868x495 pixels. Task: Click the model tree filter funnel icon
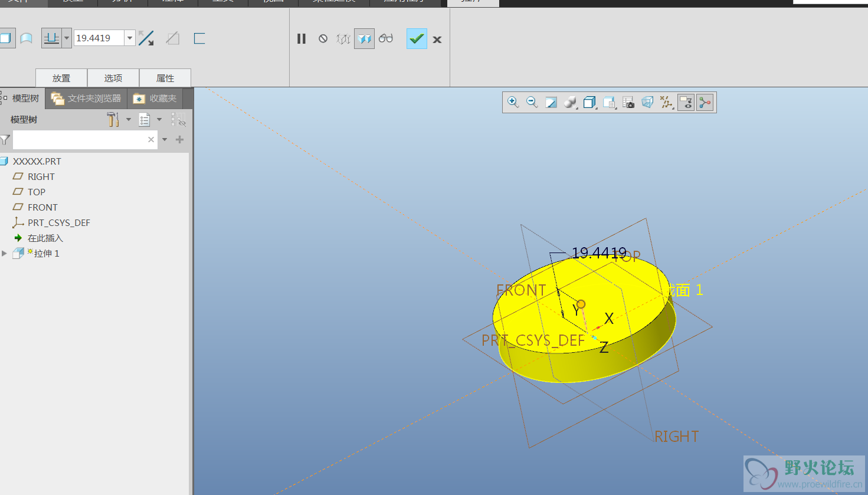click(x=5, y=140)
